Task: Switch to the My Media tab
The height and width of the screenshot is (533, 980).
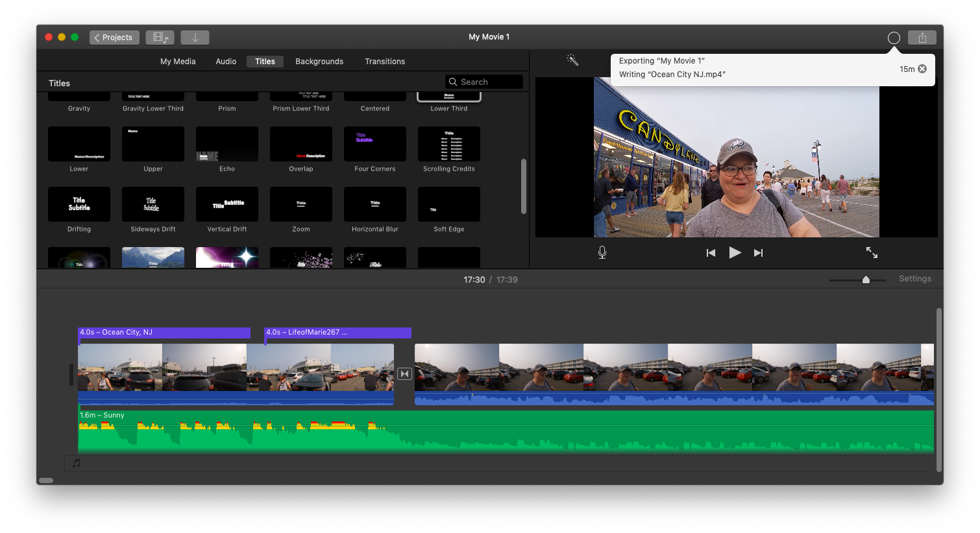Action: click(178, 62)
